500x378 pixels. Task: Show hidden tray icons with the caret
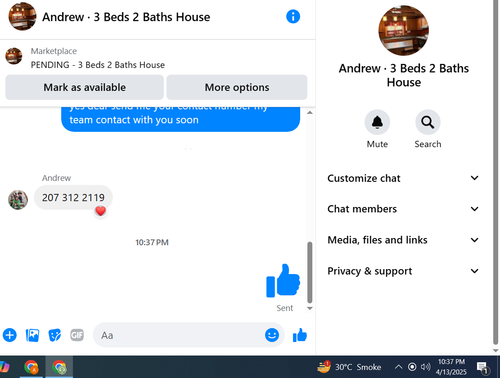398,367
